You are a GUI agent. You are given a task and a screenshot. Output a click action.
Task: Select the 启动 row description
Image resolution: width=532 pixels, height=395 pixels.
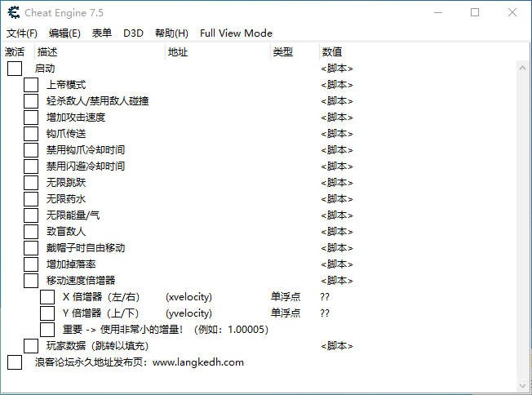45,69
